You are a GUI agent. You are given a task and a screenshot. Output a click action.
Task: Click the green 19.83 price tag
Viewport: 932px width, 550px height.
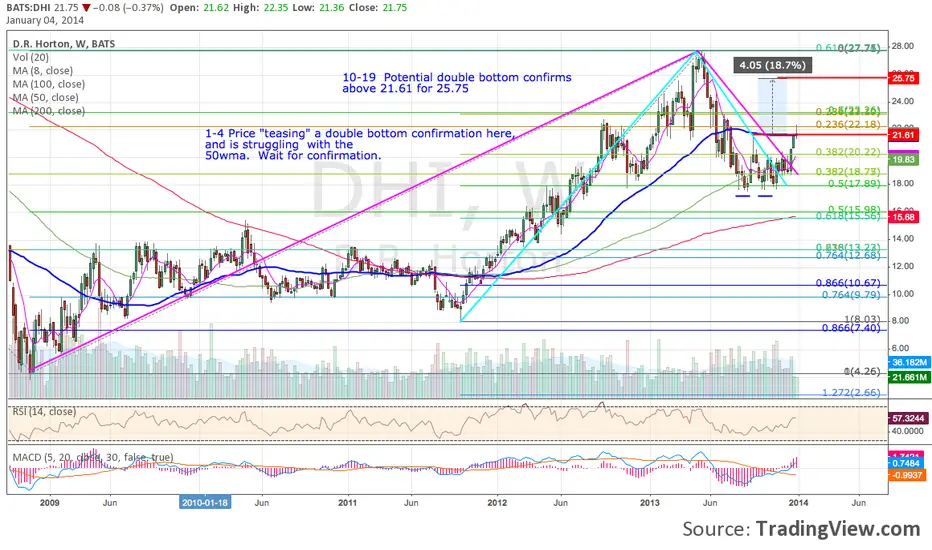(x=903, y=159)
